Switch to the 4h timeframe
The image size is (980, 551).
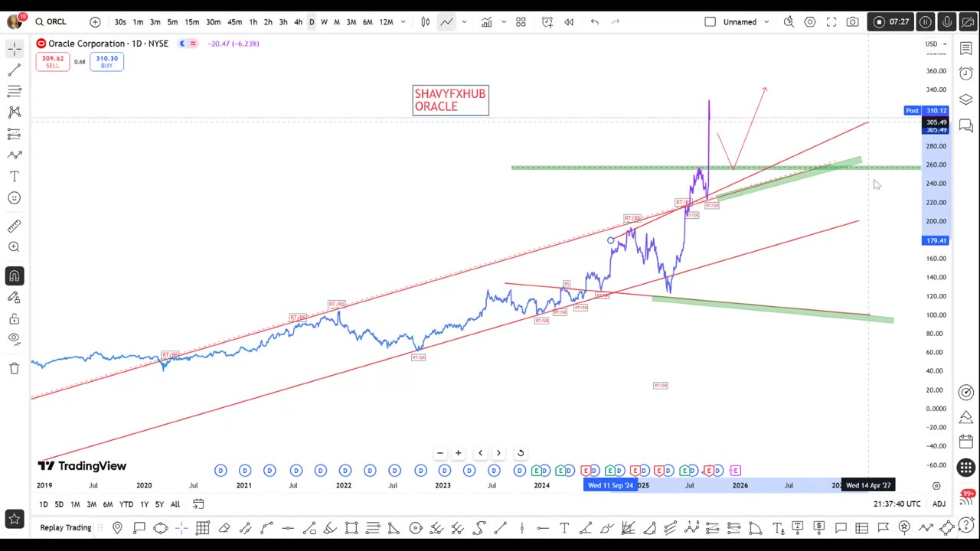[x=298, y=21]
